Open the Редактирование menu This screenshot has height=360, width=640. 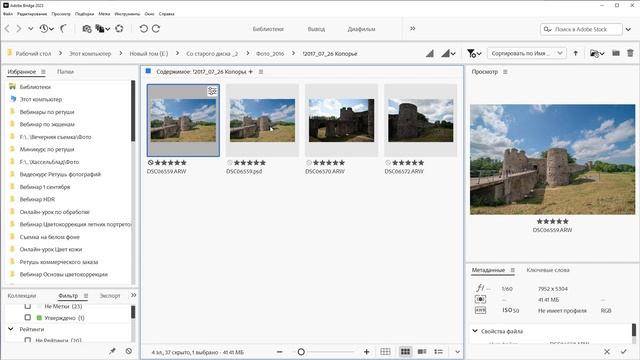point(32,14)
